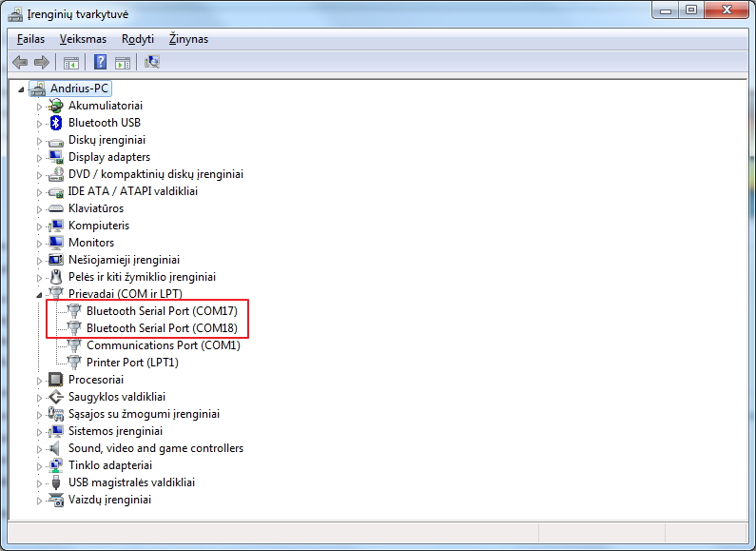Click the Procesoriai chip icon
The height and width of the screenshot is (551, 756).
pos(56,380)
